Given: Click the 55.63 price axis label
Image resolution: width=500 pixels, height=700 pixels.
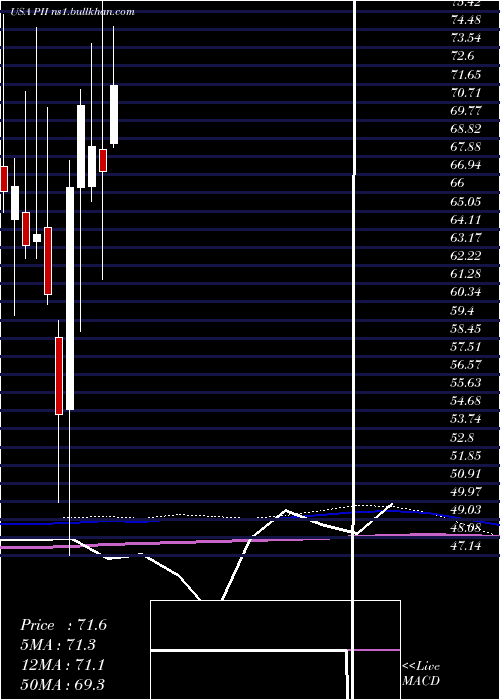Looking at the screenshot, I should [466, 383].
